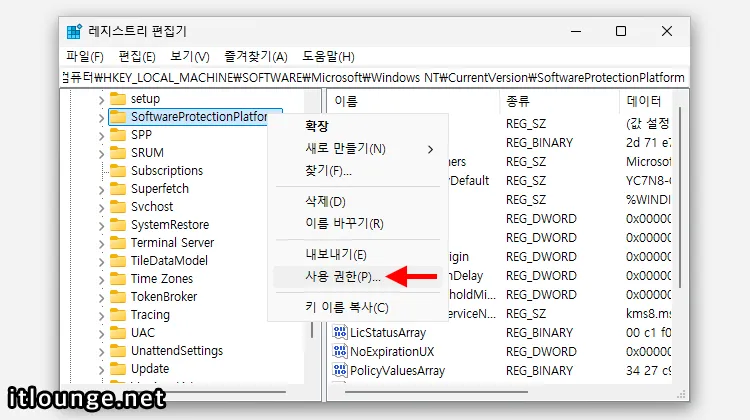This screenshot has height=420, width=750.
Task: Open the 새로 만들기(N) submenu arrow
Action: click(430, 149)
